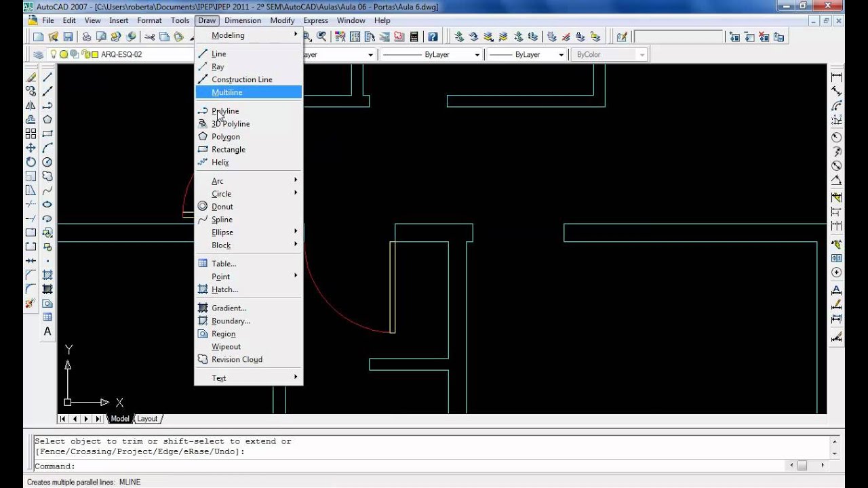This screenshot has width=868, height=488.
Task: Toggle layer freeze sun icon
Action: (x=64, y=54)
